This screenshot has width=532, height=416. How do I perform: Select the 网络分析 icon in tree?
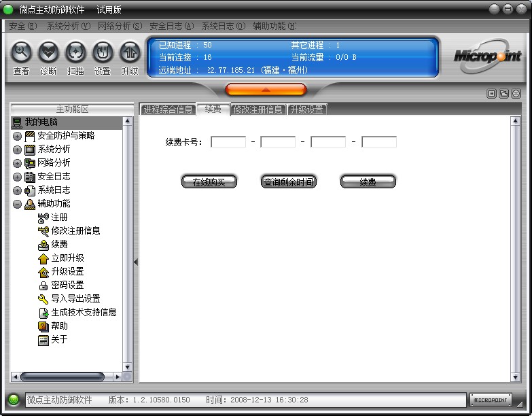(x=30, y=163)
